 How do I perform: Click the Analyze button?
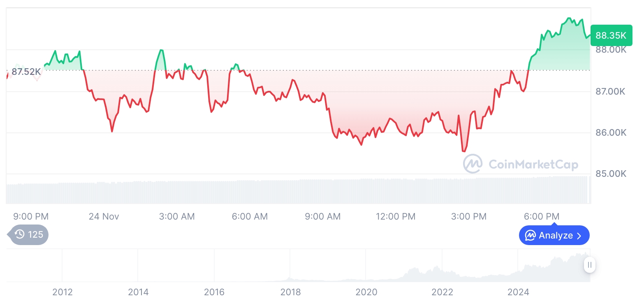click(554, 236)
